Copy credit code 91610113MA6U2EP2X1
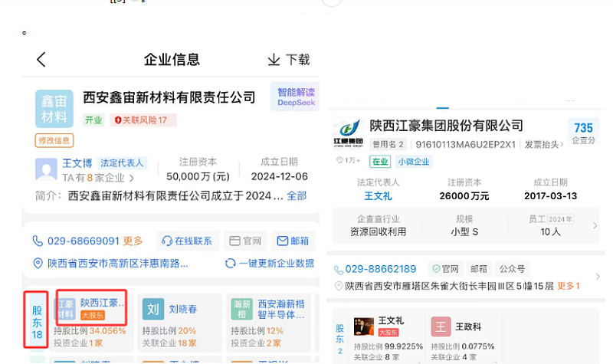 pyautogui.click(x=466, y=144)
